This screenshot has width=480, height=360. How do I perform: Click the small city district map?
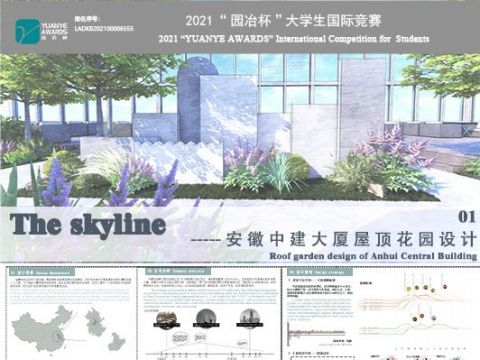(x=117, y=341)
